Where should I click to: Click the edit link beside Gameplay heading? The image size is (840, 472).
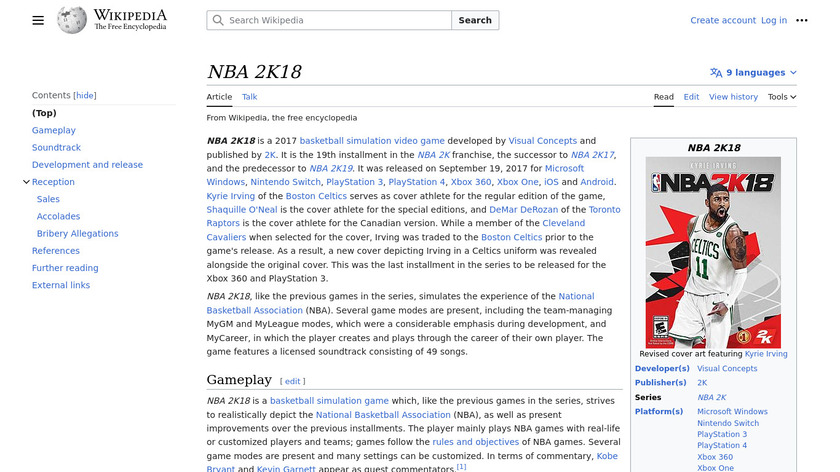292,381
